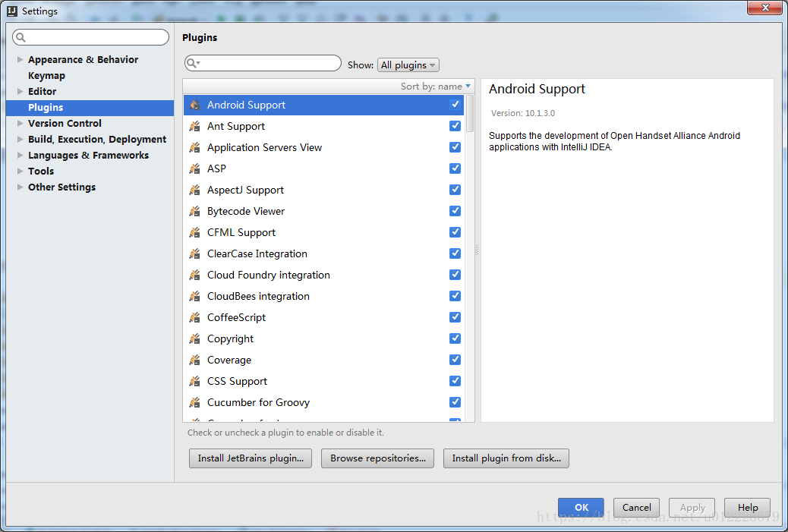Select the CoffeeScript plugin row
Viewport: 788px width, 532px height.
[x=324, y=317]
